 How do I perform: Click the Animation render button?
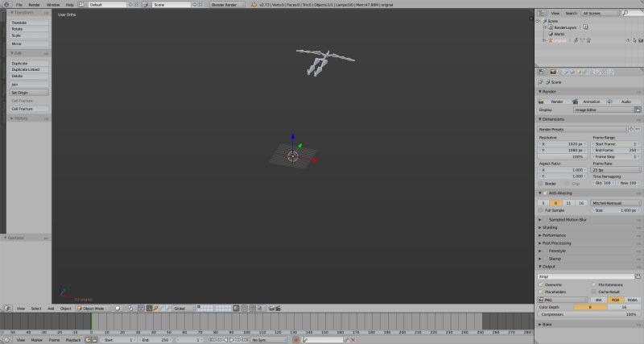point(588,102)
